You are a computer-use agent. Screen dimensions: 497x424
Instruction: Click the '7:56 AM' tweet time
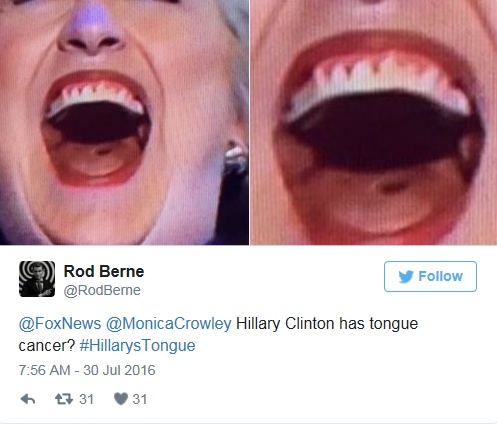tap(44, 370)
